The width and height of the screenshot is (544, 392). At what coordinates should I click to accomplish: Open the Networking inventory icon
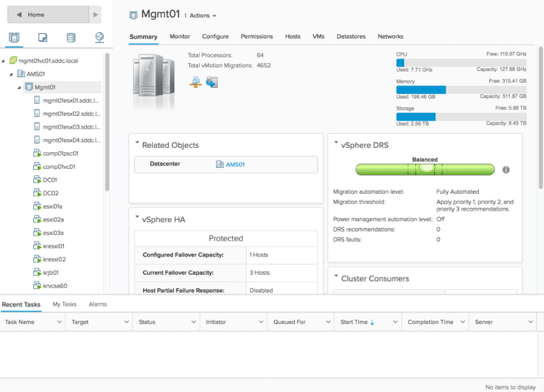99,37
